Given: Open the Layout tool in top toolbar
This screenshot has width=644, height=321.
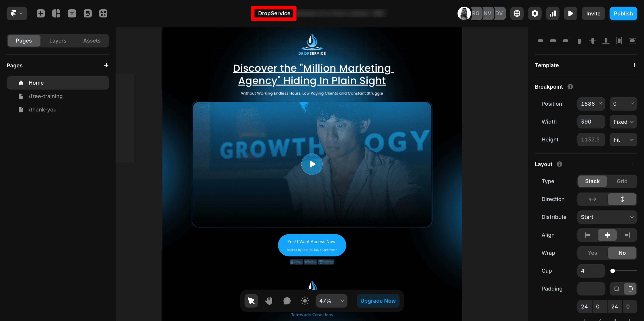Looking at the screenshot, I should coord(56,13).
